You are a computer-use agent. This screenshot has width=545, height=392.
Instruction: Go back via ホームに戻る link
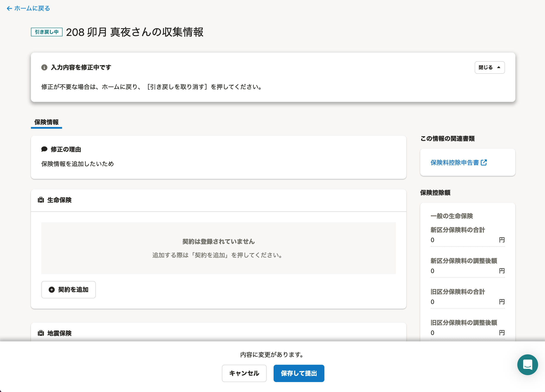(x=32, y=9)
